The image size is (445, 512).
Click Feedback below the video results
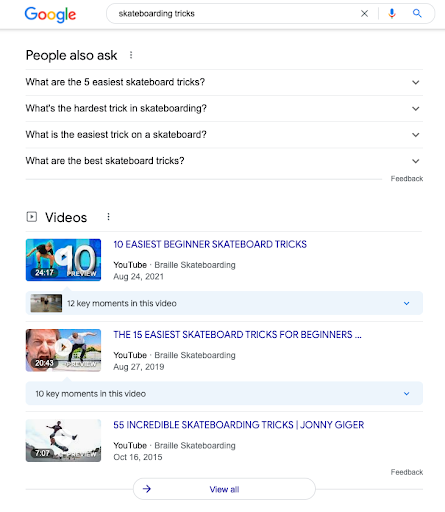coord(407,472)
